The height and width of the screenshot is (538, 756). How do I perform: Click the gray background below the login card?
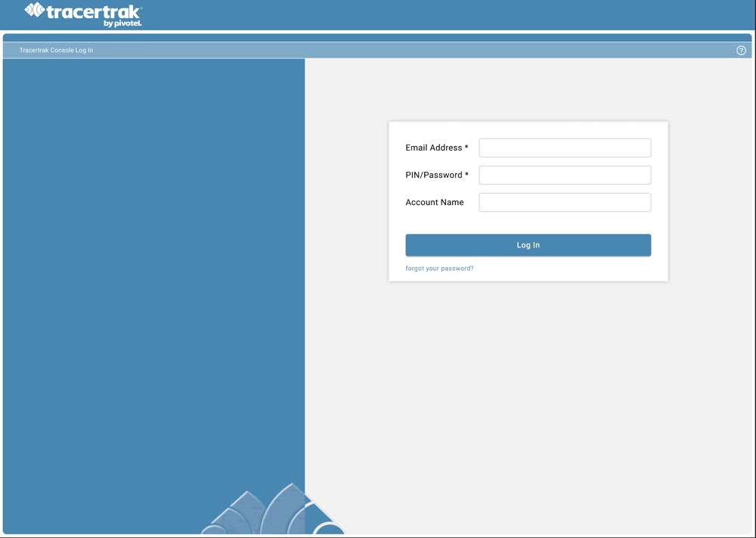pos(529,393)
